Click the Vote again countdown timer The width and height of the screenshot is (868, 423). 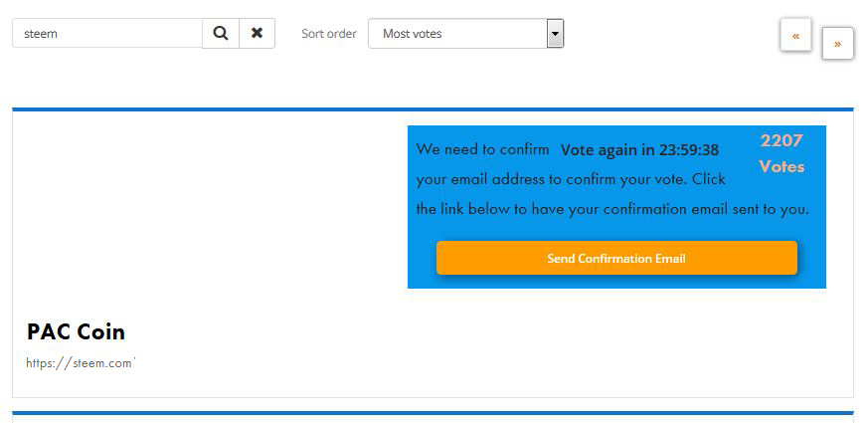[x=639, y=150]
